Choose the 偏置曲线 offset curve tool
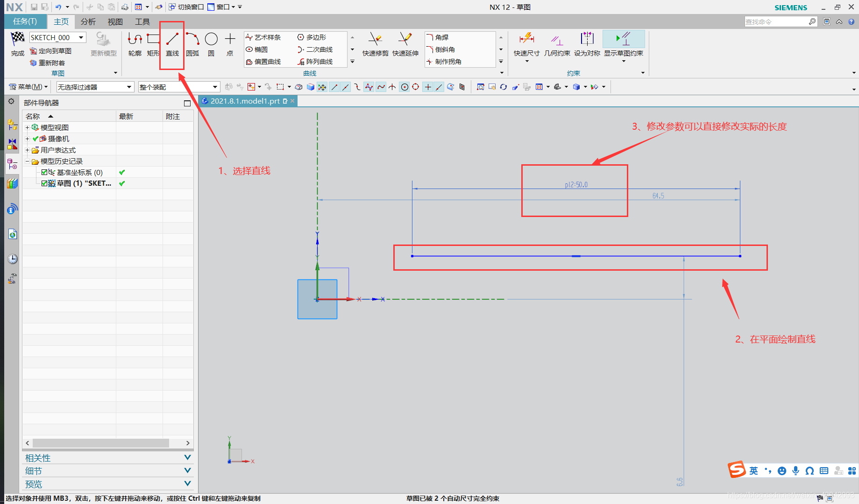 263,62
